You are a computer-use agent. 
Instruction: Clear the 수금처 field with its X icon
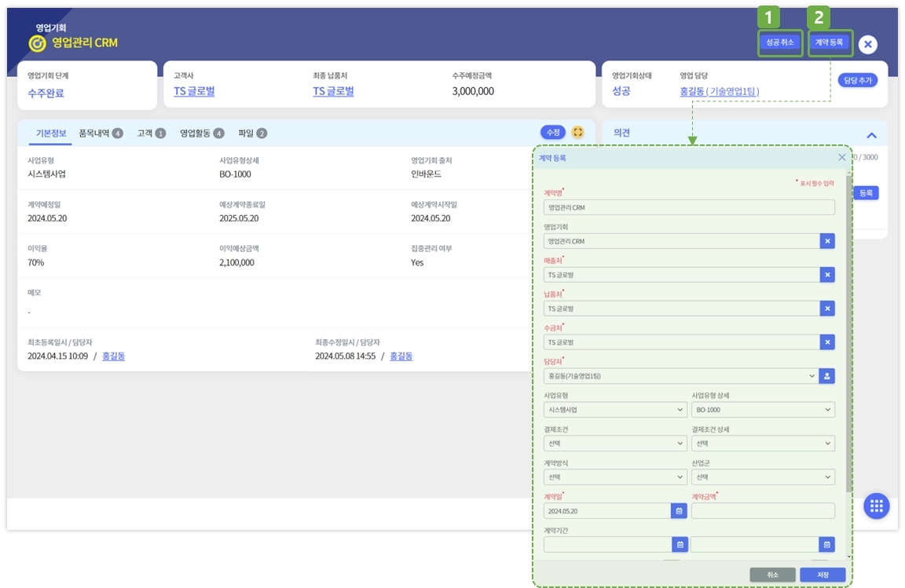pyautogui.click(x=827, y=342)
